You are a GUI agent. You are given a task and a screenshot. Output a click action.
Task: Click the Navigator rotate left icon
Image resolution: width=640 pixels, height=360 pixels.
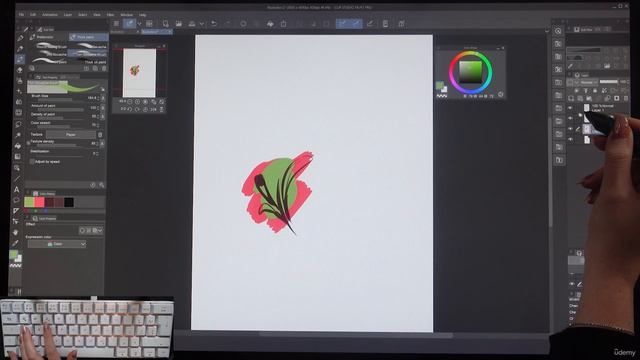[x=130, y=109]
